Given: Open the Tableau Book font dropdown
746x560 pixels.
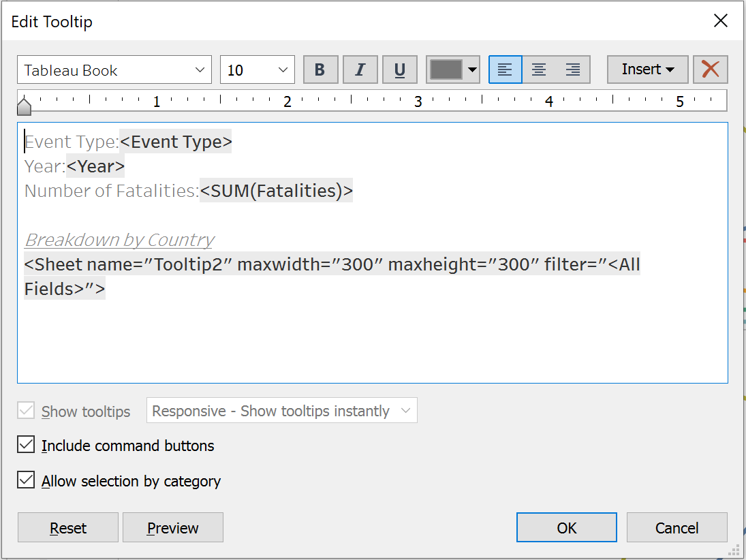Looking at the screenshot, I should click(x=114, y=70).
